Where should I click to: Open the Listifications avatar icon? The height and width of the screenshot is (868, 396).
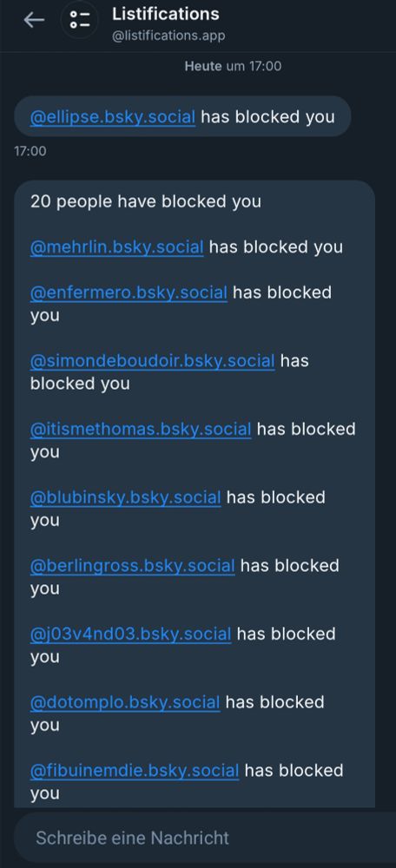(79, 21)
